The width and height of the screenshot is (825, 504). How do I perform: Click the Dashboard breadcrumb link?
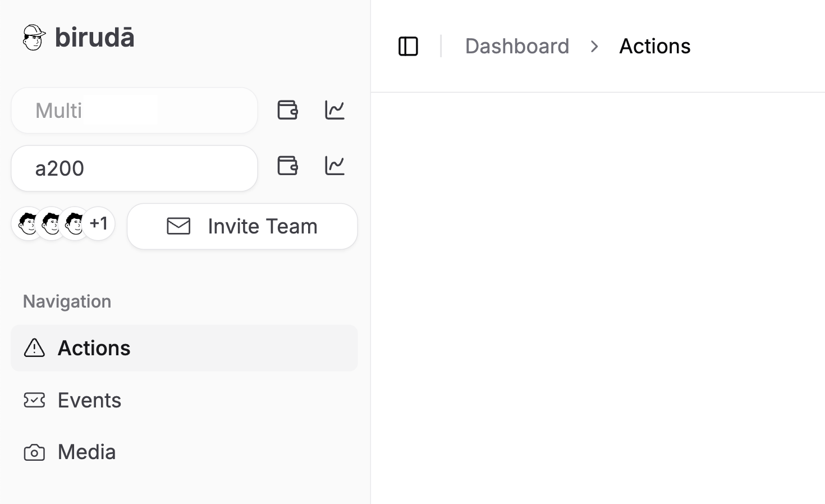[517, 46]
